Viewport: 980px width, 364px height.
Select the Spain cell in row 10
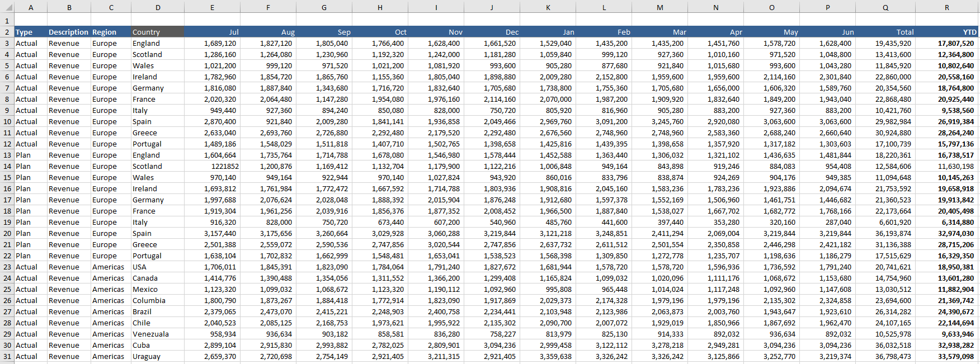coord(158,121)
